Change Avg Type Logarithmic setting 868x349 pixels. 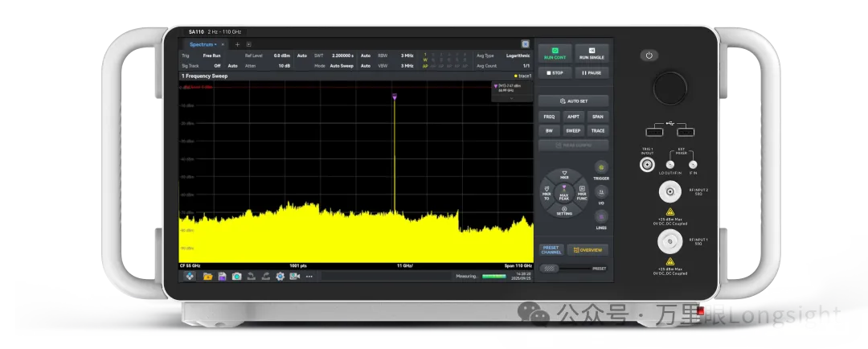click(518, 56)
